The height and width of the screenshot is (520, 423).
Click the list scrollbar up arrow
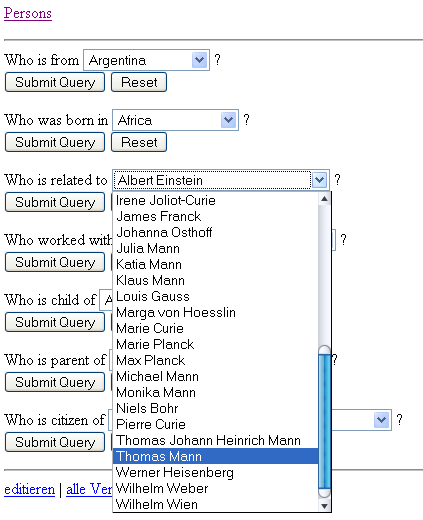coord(324,199)
